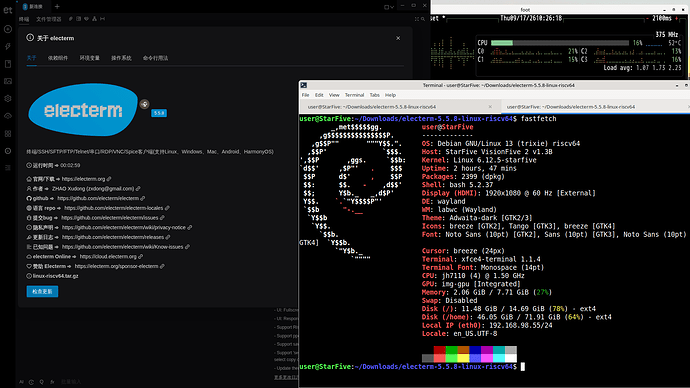This screenshot has width=690, height=388.
Task: Select the 关于 tab in the about dialog
Action: coord(31,58)
